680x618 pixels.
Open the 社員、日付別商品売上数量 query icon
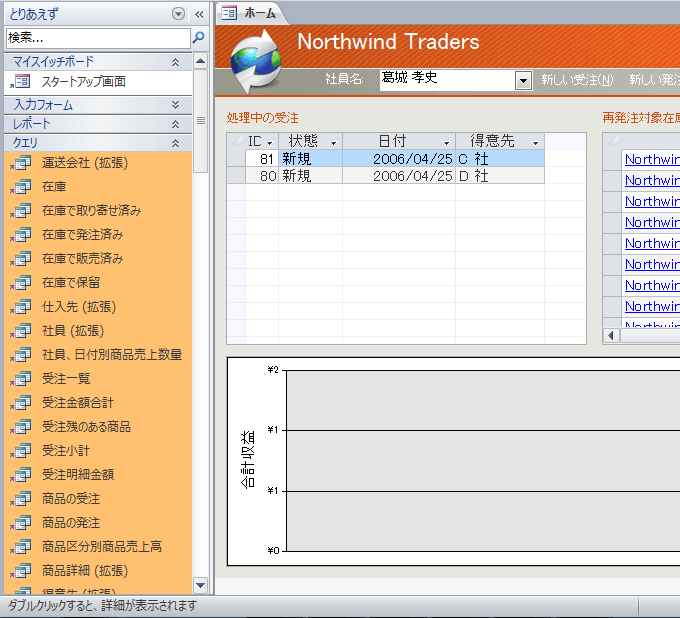pos(21,355)
